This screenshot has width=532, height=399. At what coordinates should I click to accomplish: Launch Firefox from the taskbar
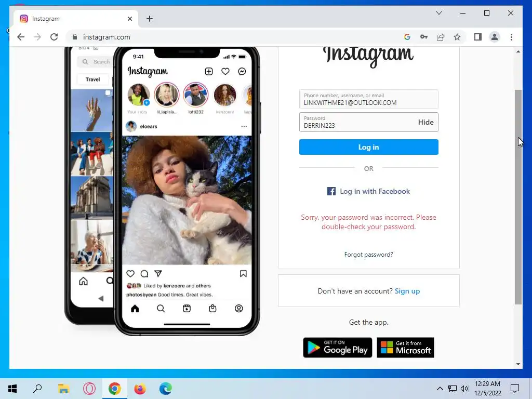point(140,389)
